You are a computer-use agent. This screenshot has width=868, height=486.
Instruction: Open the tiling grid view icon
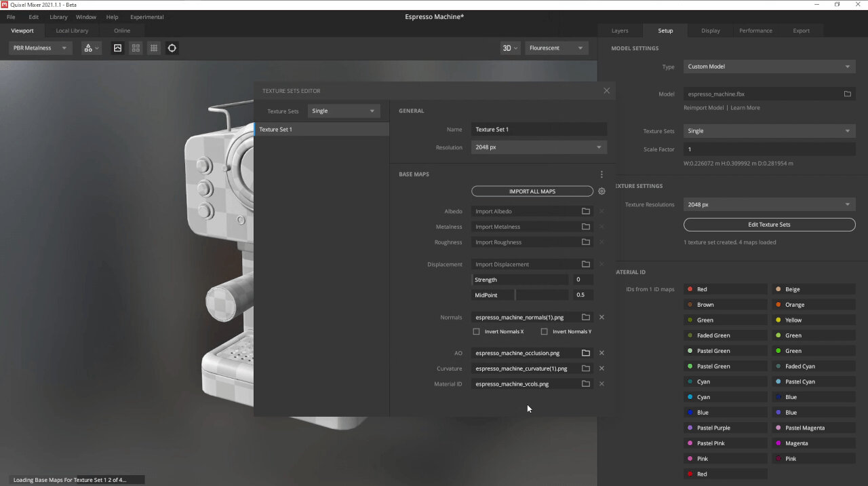point(136,48)
